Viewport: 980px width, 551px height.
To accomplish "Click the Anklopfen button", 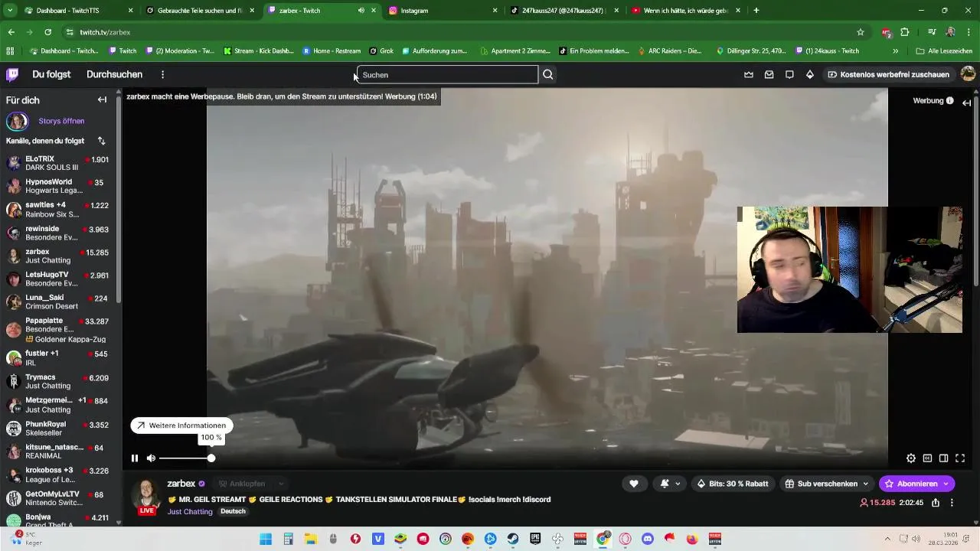I will [x=242, y=484].
